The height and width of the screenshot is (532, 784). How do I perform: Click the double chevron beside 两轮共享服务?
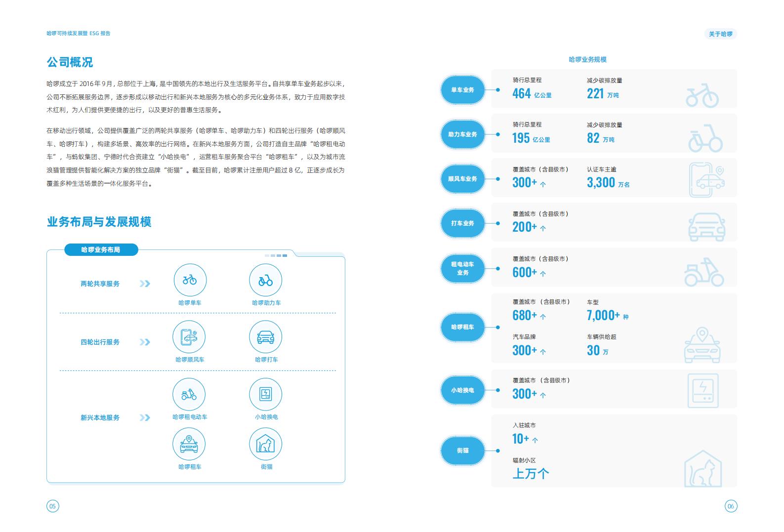click(x=145, y=284)
